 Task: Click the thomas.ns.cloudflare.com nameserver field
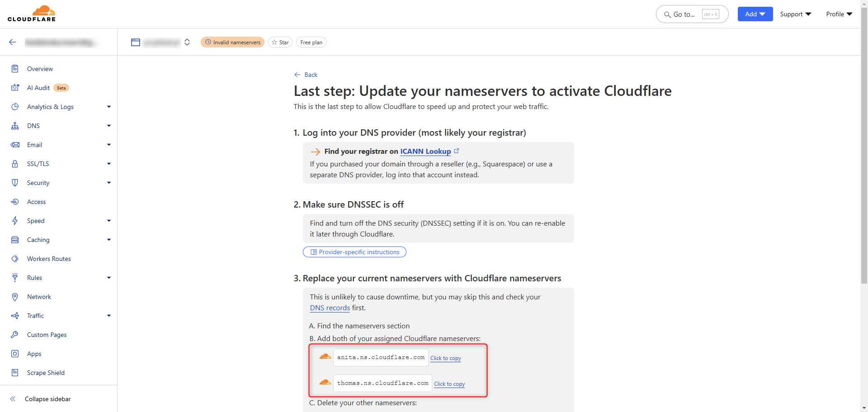click(382, 383)
